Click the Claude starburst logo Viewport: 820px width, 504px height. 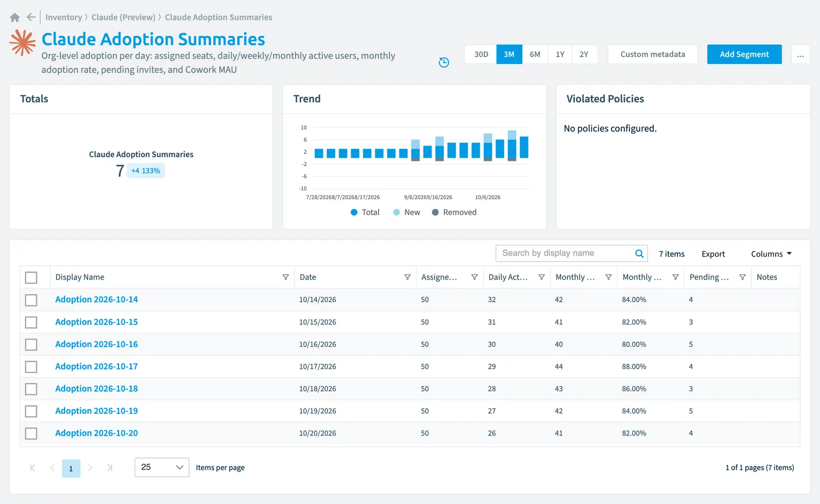click(x=23, y=43)
